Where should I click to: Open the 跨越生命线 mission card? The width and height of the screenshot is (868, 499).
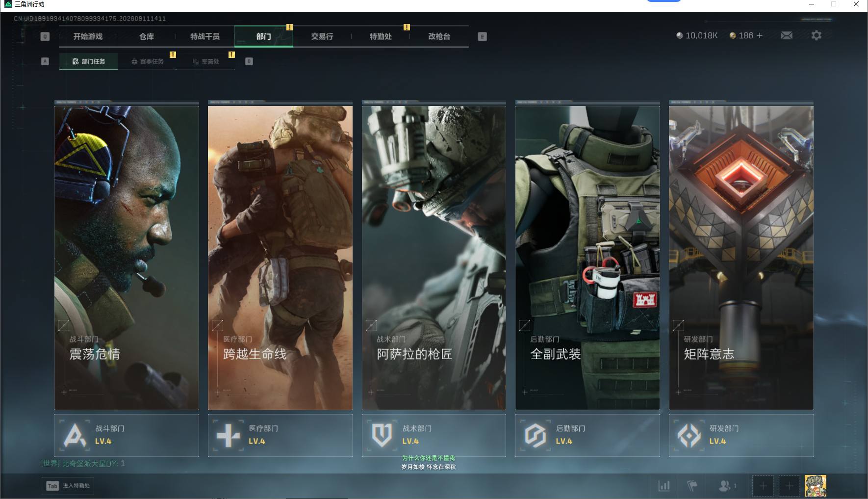pos(280,258)
